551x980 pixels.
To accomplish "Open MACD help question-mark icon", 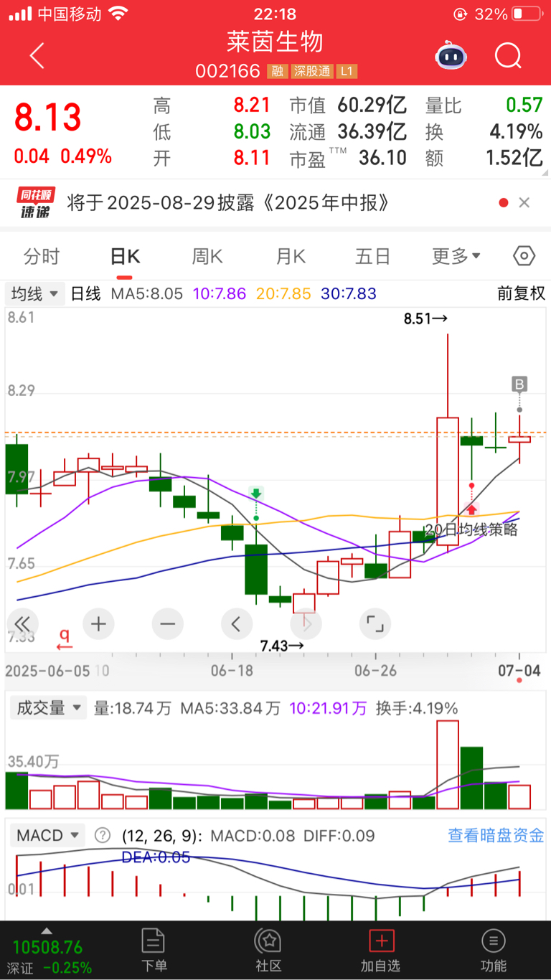I will coord(103,836).
